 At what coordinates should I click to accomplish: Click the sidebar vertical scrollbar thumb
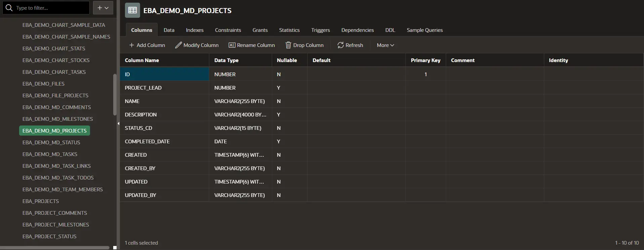pos(115,95)
